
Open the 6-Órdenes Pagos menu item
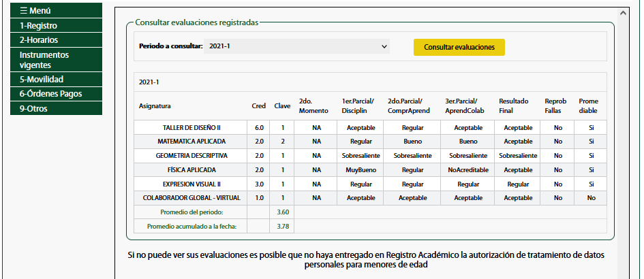click(x=56, y=93)
